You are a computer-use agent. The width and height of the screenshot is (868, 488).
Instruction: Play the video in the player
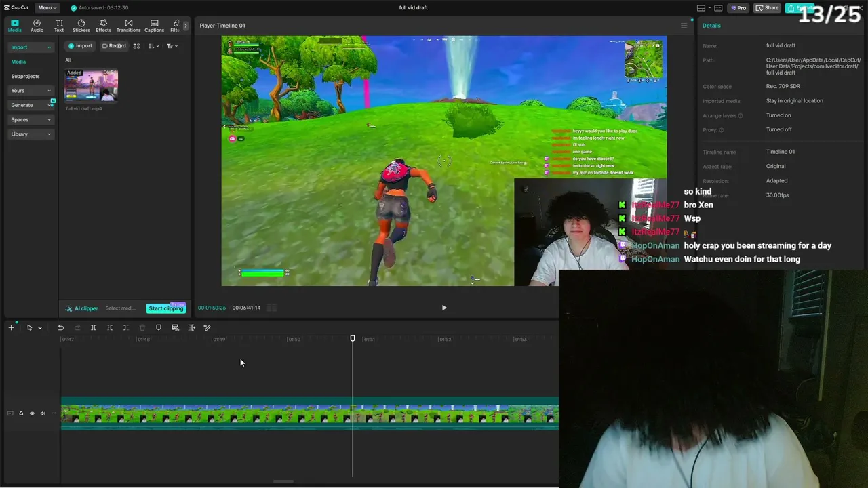pos(444,308)
